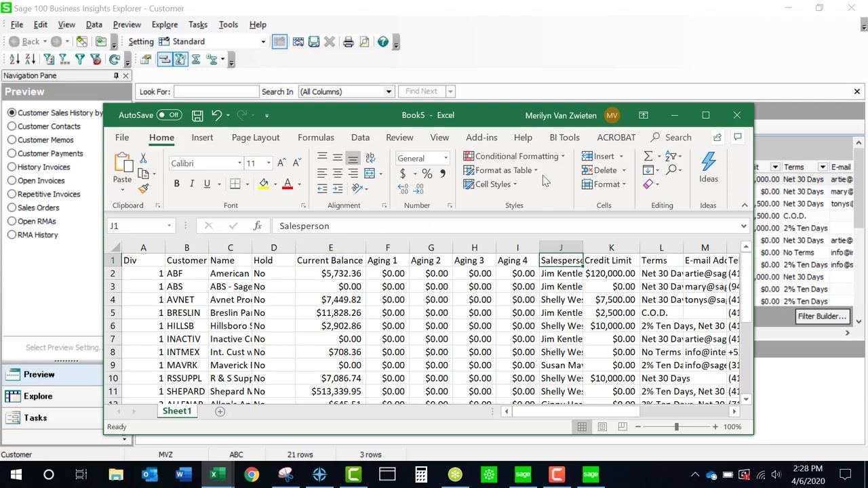868x488 pixels.
Task: Click into the Look For search field
Action: 216,91
